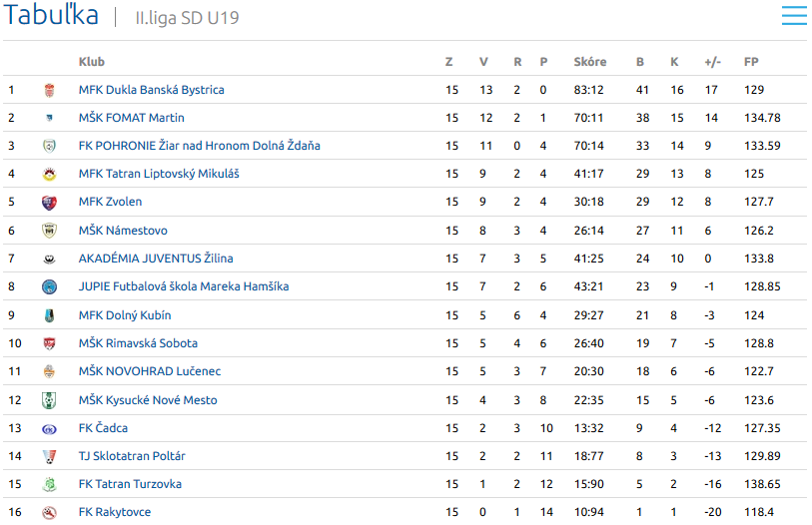This screenshot has height=525, width=812.
Task: Click MŠK Kysucké Nové Mesto crest
Action: (49, 400)
